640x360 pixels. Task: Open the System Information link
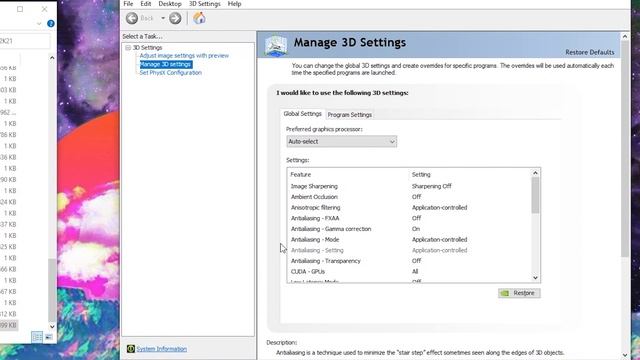click(x=162, y=349)
